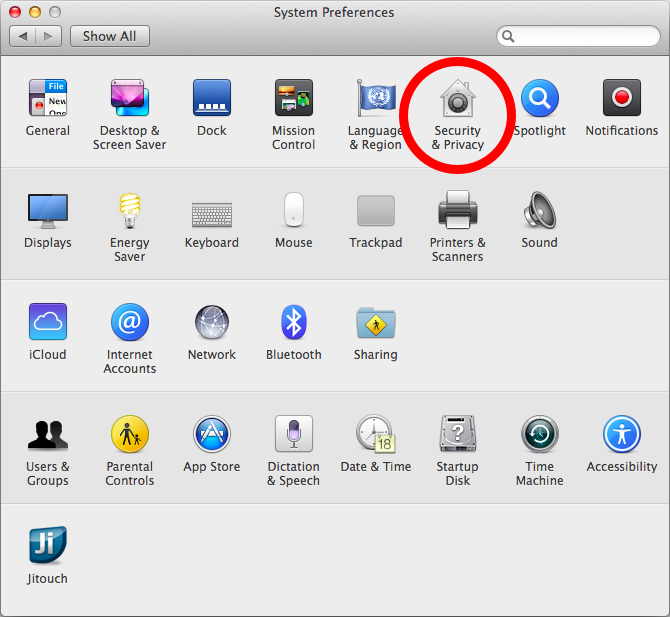670x617 pixels.
Task: Close the System Preferences window
Action: tap(15, 12)
